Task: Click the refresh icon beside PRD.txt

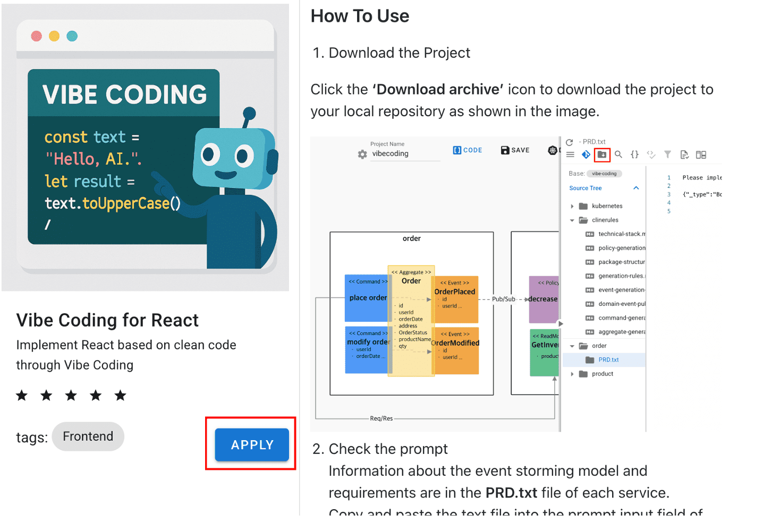Action: pos(569,142)
